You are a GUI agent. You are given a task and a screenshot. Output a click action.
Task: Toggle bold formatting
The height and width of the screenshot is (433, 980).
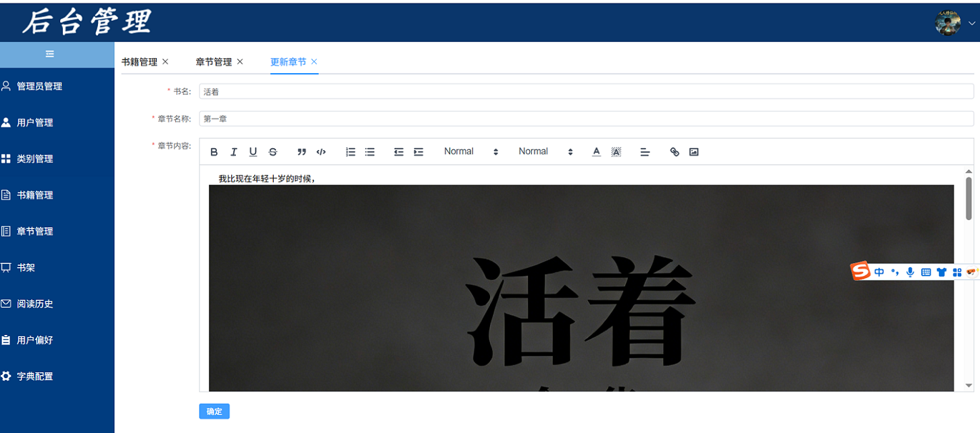[x=214, y=152]
